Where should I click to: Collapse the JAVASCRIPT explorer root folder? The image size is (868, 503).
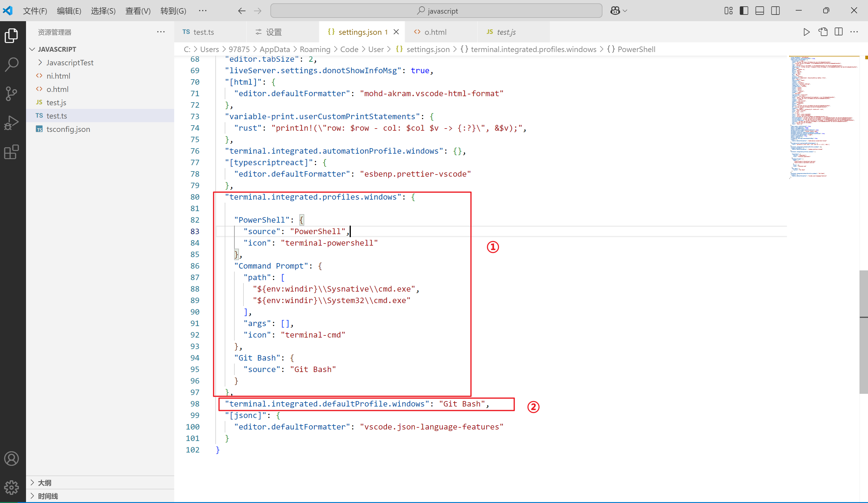[57, 49]
